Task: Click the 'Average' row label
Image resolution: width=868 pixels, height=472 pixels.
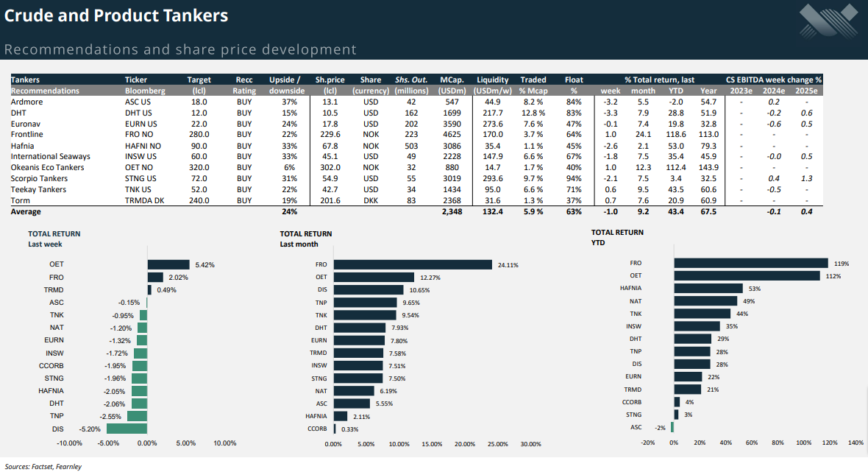Action: 26,211
